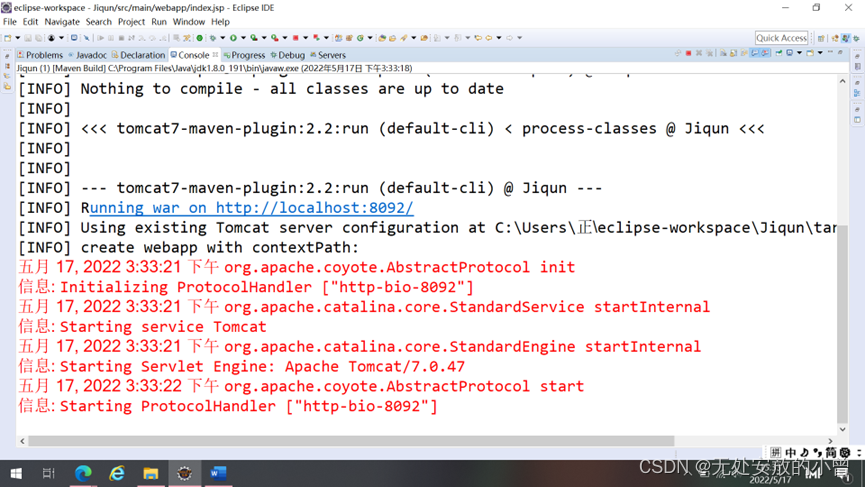This screenshot has width=865, height=487.
Task: Expand the Debug launch dropdown arrow
Action: point(222,38)
